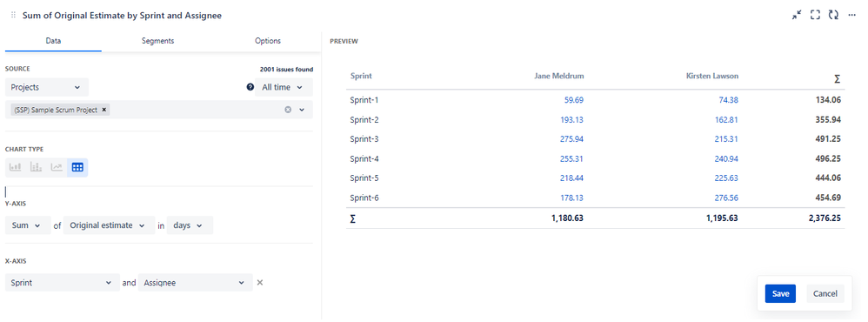Open Kirsten Lawson's Sprint-5 value 225.63
Image resolution: width=868 pixels, height=322 pixels.
tap(726, 178)
